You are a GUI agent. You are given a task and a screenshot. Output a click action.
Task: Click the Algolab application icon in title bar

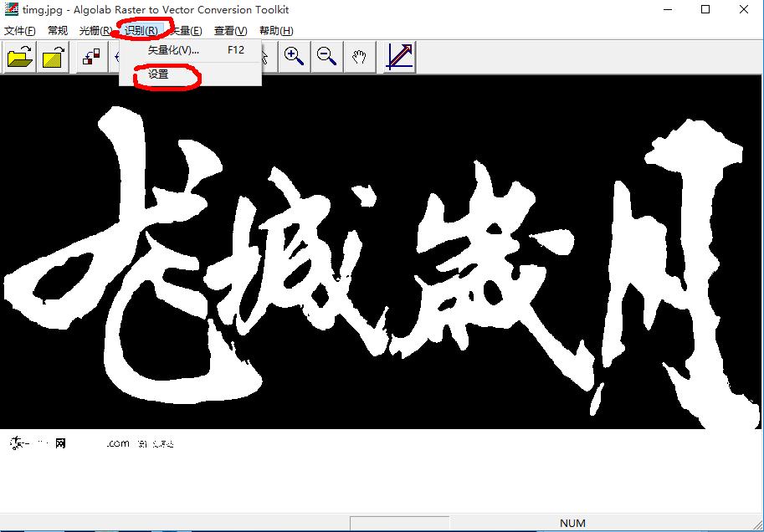pos(8,9)
